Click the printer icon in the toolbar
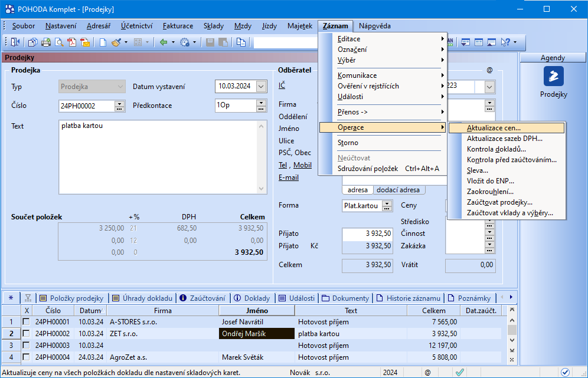 coord(45,42)
